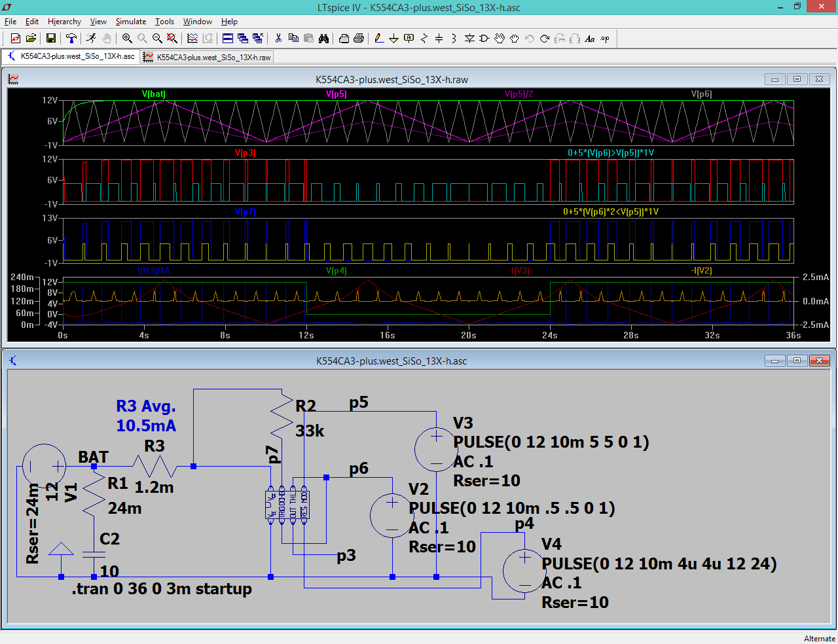Select the Zoom Out magnifier tool
Viewport: 838px width, 644px height.
coord(157,39)
